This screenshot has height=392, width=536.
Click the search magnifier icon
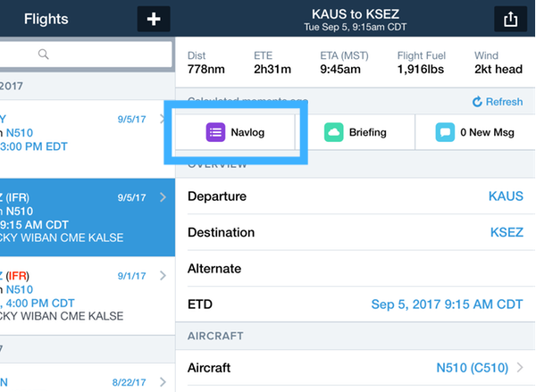[43, 54]
